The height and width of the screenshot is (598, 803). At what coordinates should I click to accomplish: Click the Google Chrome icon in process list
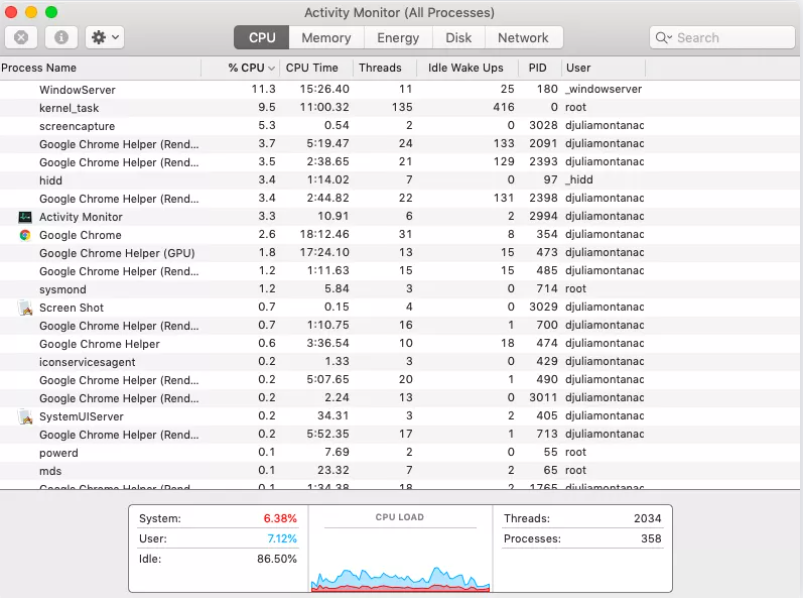[x=25, y=235]
